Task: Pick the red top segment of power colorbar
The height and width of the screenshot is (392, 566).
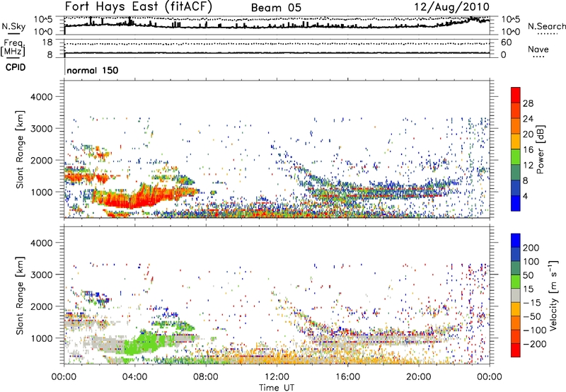Action: 516,93
